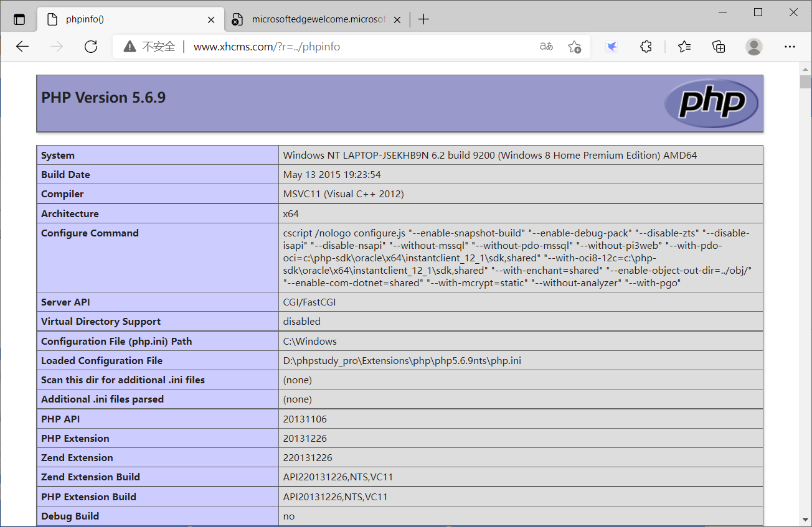Close the phpinfo() tab
Screen dimensions: 812x527
point(211,19)
